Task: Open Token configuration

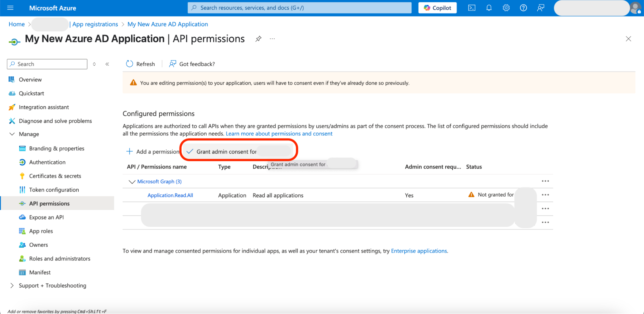Action: pyautogui.click(x=54, y=190)
